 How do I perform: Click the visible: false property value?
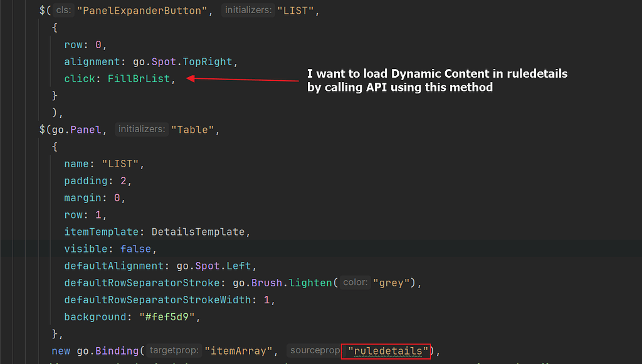pyautogui.click(x=137, y=249)
